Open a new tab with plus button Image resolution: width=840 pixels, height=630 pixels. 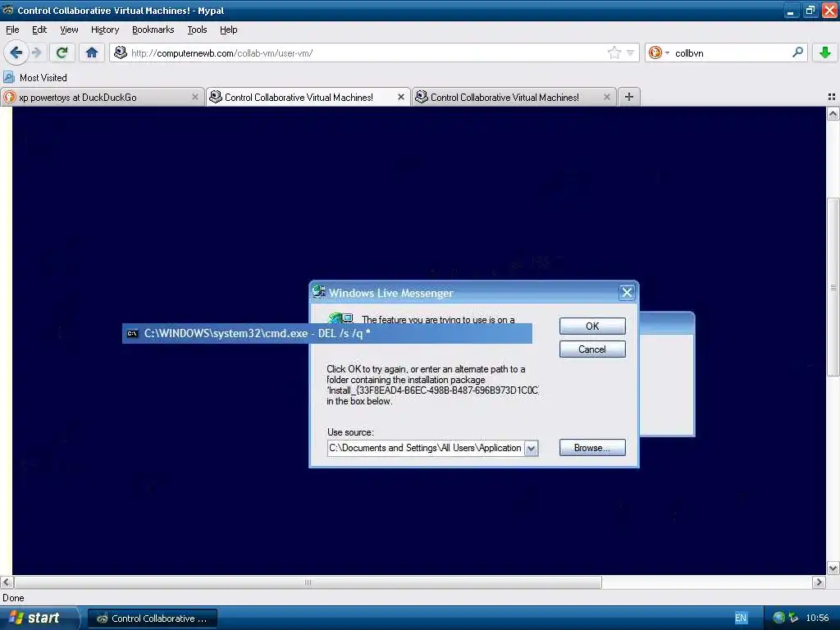click(x=629, y=97)
